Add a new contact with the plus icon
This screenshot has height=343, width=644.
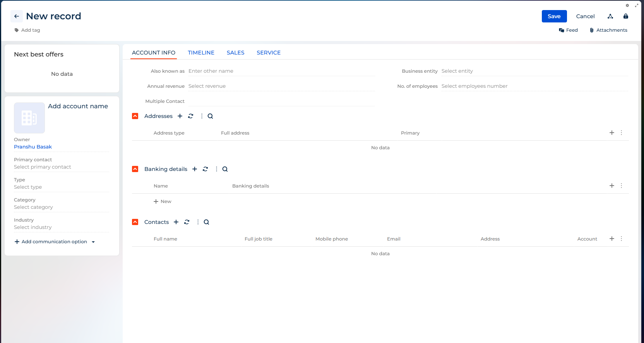[176, 222]
